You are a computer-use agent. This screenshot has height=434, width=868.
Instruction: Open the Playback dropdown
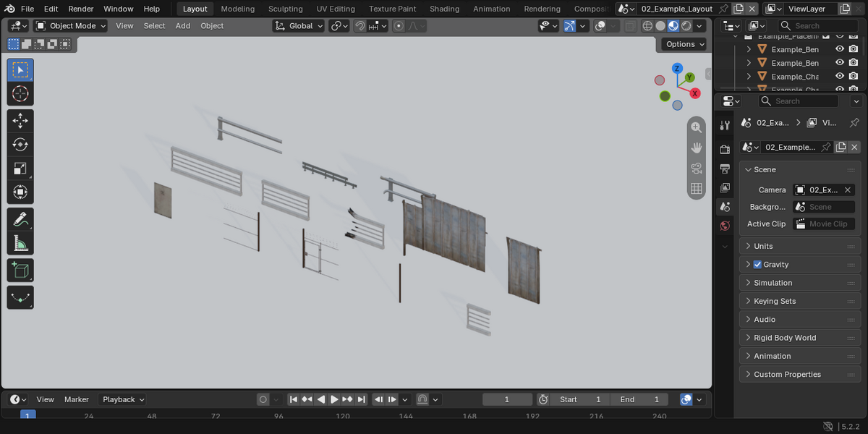tap(122, 399)
